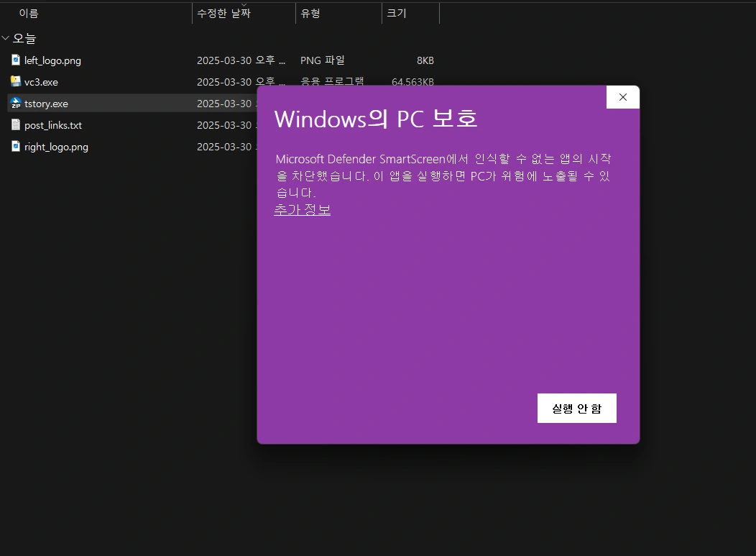Sort by 크기 column header
This screenshot has height=556, width=756.
pos(396,13)
